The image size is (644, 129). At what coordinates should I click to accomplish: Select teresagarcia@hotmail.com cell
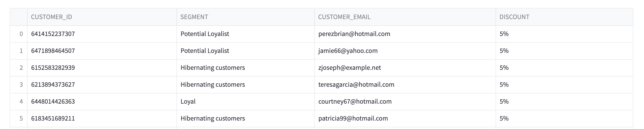point(405,85)
